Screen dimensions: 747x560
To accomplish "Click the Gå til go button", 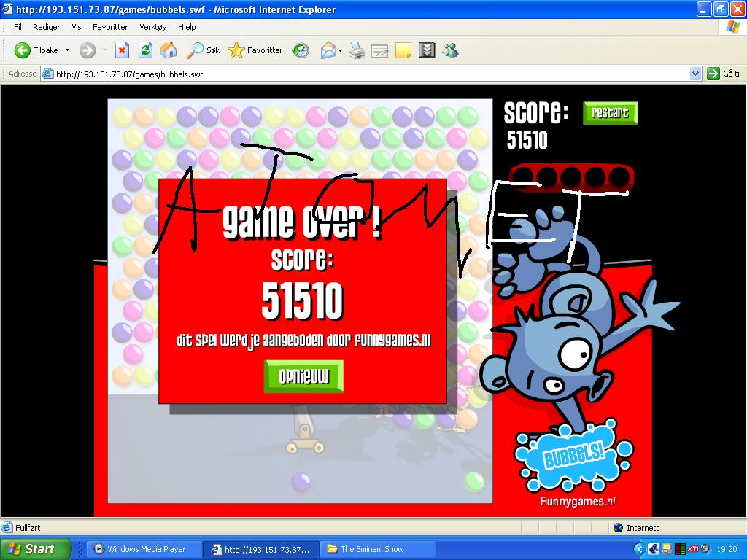I will (724, 74).
